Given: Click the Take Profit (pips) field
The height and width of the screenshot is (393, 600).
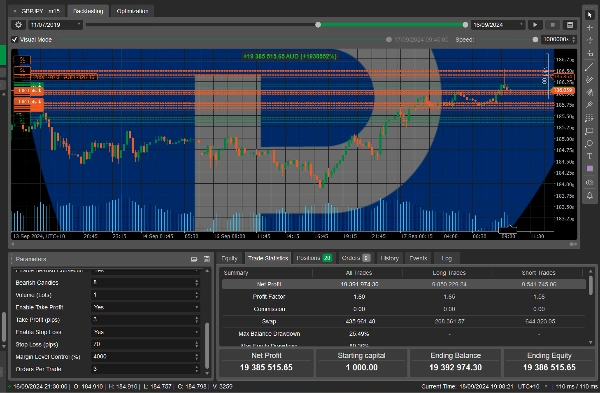Looking at the screenshot, I should point(145,320).
